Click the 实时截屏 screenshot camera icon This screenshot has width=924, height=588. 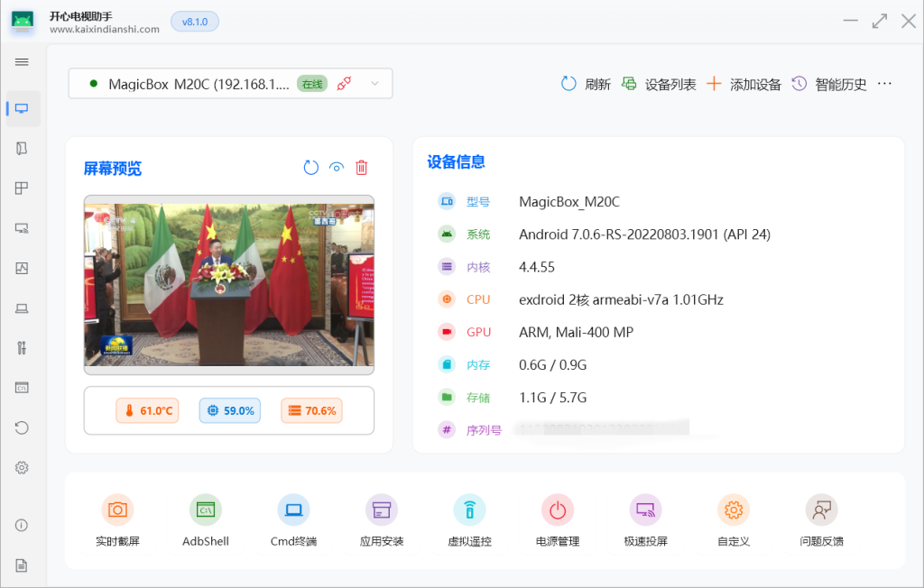pyautogui.click(x=117, y=510)
